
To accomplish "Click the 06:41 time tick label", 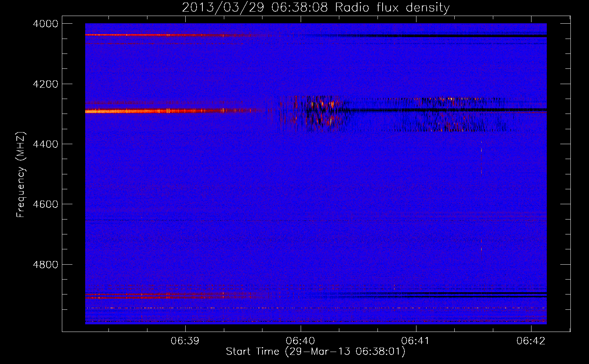I will click(416, 341).
